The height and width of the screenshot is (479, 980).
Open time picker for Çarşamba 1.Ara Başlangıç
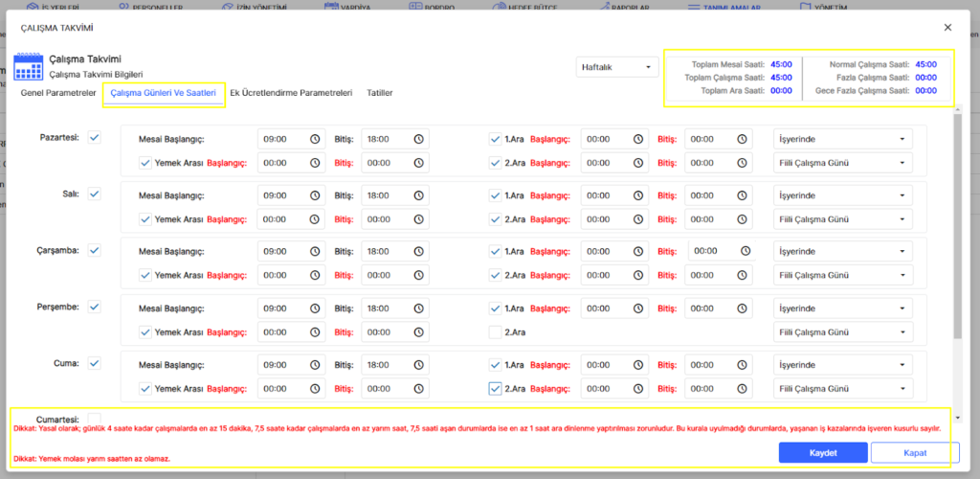click(x=637, y=252)
